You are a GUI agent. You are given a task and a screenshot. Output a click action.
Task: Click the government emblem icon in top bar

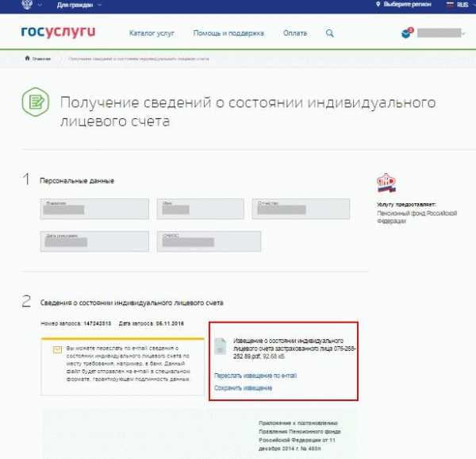pos(27,4)
